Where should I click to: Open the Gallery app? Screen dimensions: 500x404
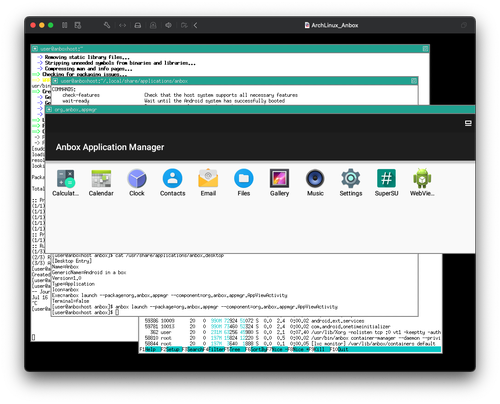279,183
